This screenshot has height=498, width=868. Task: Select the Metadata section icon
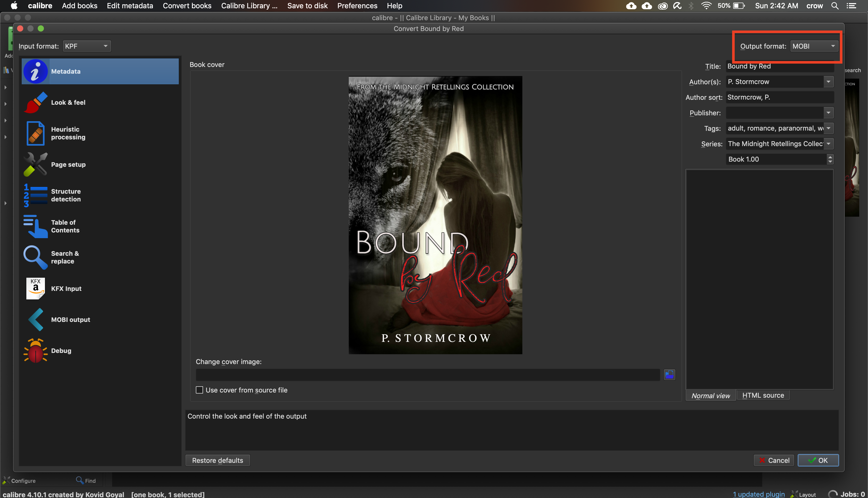(35, 71)
